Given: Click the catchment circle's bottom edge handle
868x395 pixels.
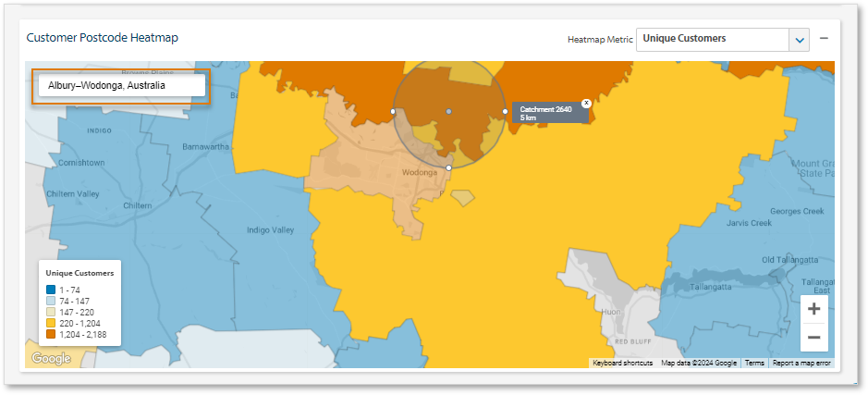Looking at the screenshot, I should point(449,167).
